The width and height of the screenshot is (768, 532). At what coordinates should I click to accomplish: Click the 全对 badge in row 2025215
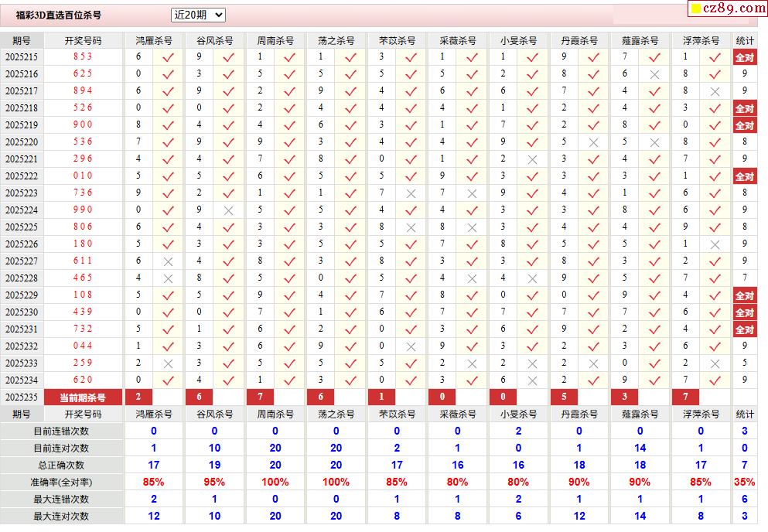coord(745,57)
